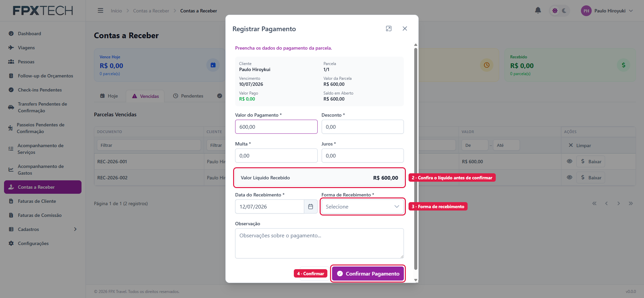Click the hamburger menu icon

(100, 11)
